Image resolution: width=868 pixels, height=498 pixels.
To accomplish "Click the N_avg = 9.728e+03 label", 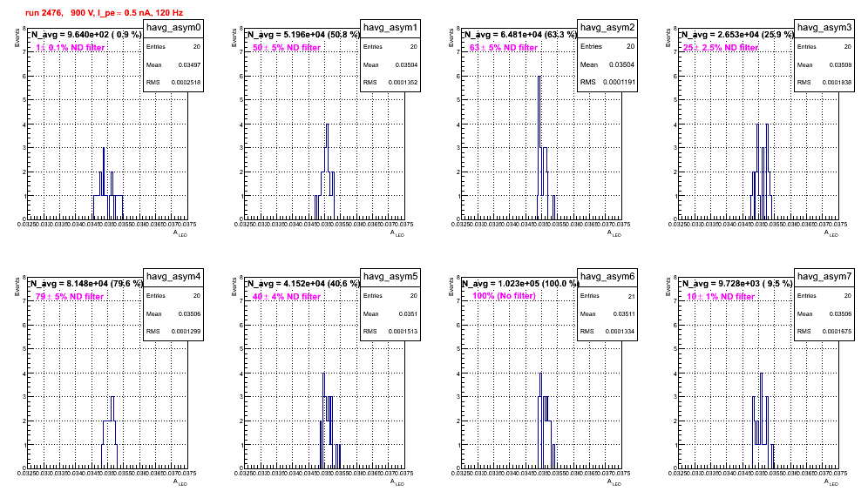I will click(736, 283).
